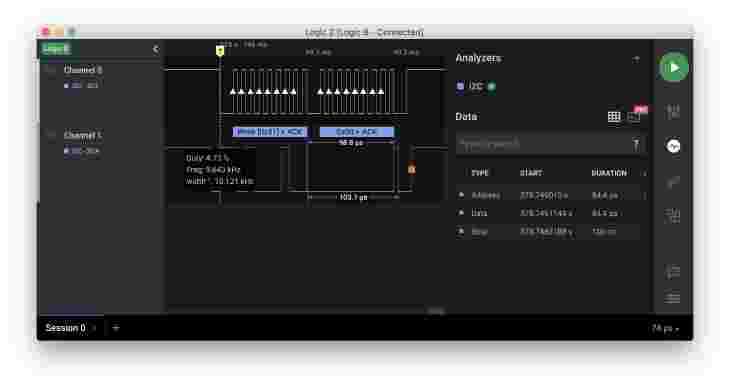Click the I2C analyzer entry
This screenshot has height=389, width=730.
point(476,86)
